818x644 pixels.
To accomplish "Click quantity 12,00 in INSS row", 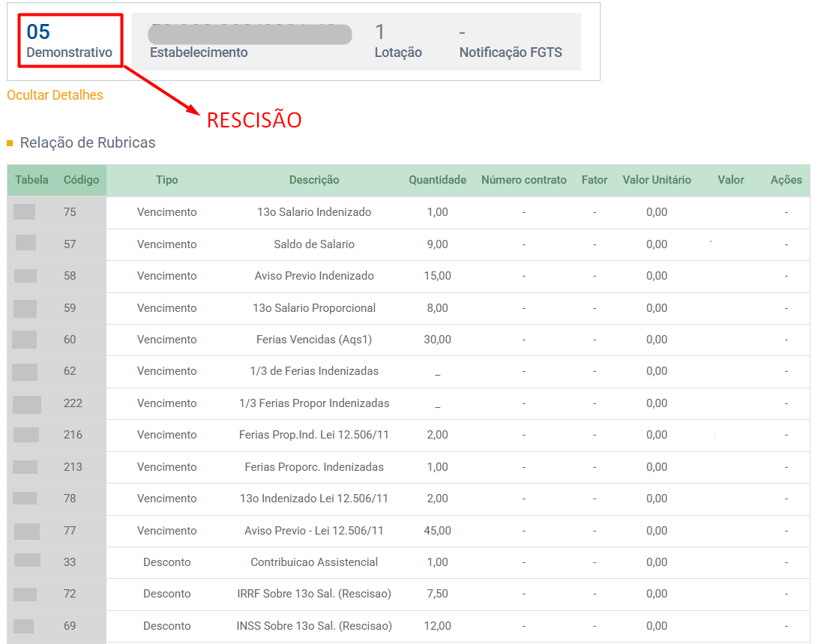I will [x=437, y=626].
